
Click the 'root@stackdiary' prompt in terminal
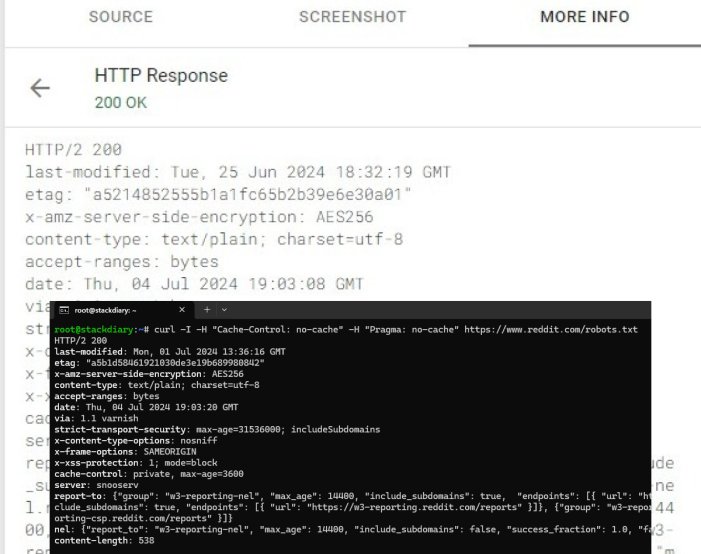(x=94, y=330)
